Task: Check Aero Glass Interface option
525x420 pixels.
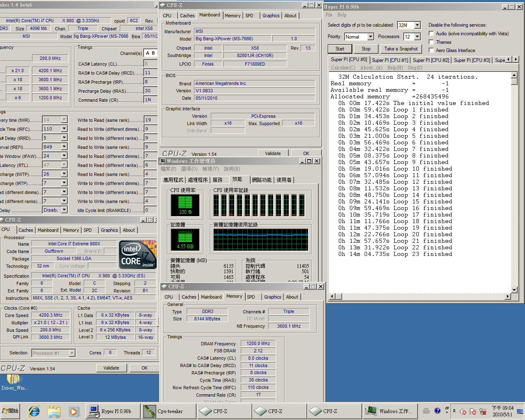Action: [431, 50]
